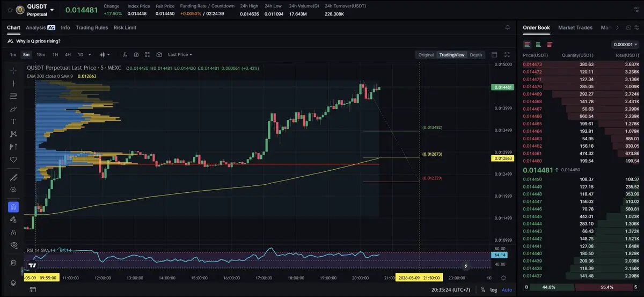Select the 1m timeframe
The height and width of the screenshot is (297, 644).
[13, 55]
